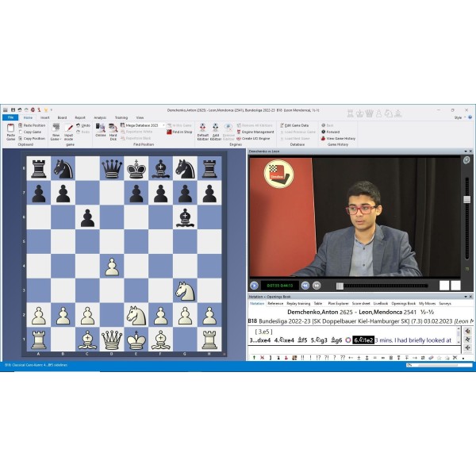This screenshot has width=476, height=476.
Task: Switch to the Board ribbon tab
Action: point(62,117)
